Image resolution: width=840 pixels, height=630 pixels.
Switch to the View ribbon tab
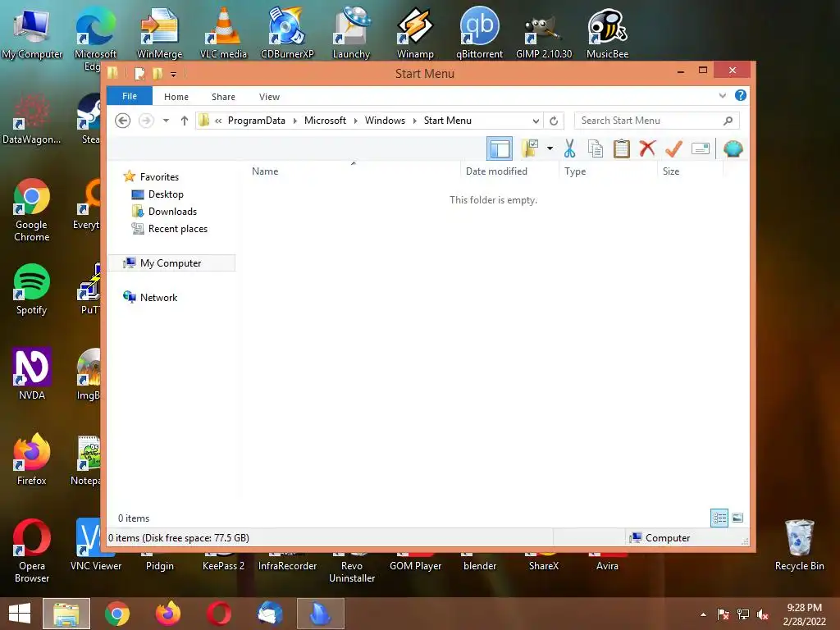269,97
